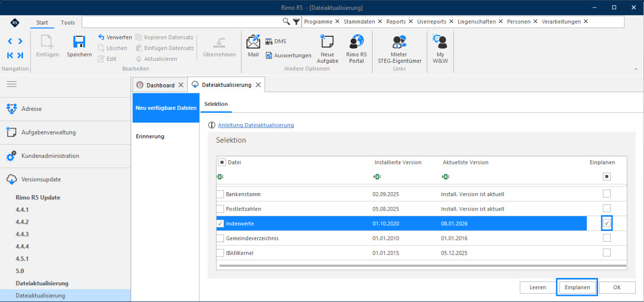Click the filter funnel icon
644x302 pixels.
[x=296, y=21]
